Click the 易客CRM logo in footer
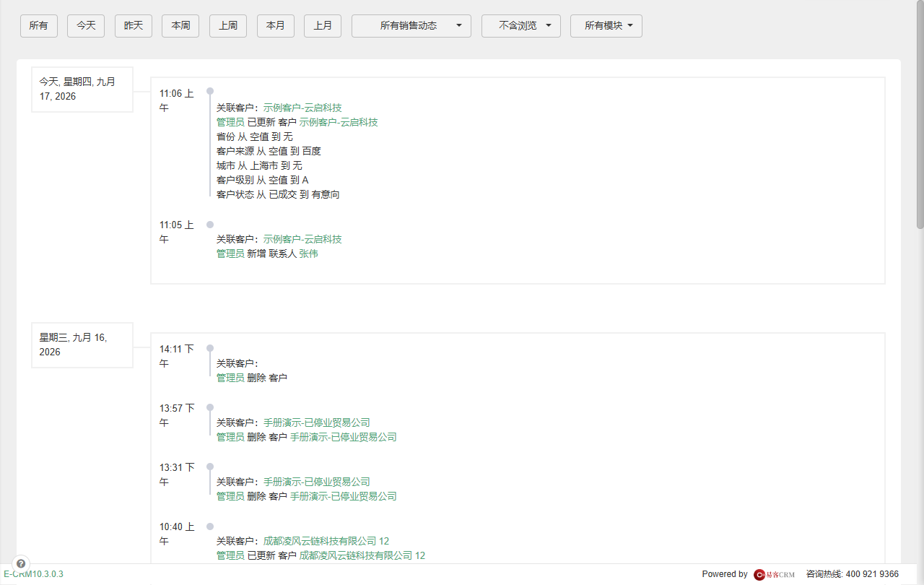The width and height of the screenshot is (924, 585). coord(775,574)
